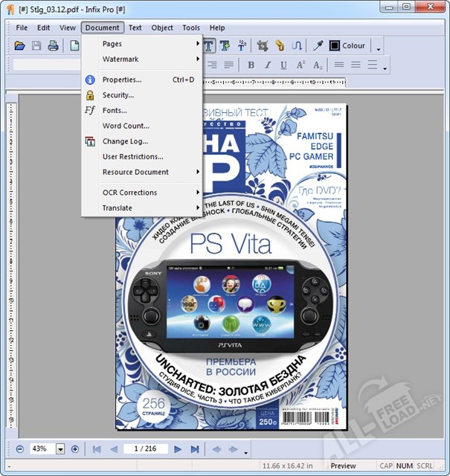Jump to the last page
This screenshot has width=450, height=476.
195,449
